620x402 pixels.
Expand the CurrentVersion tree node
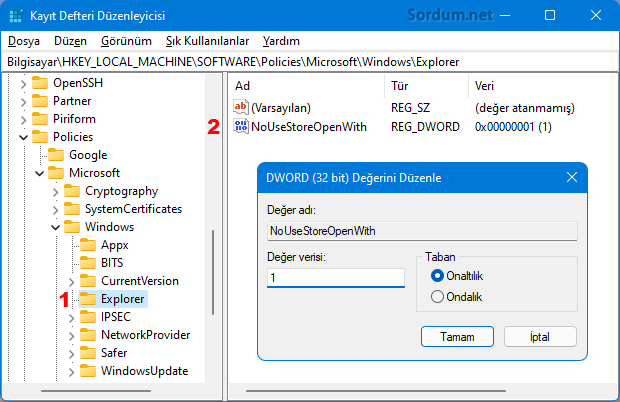[x=72, y=282]
